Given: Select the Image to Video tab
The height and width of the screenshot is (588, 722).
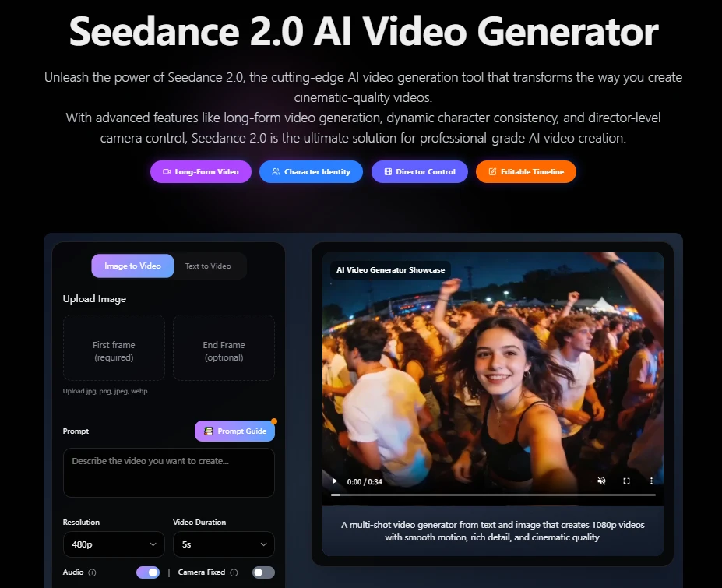Looking at the screenshot, I should tap(132, 266).
